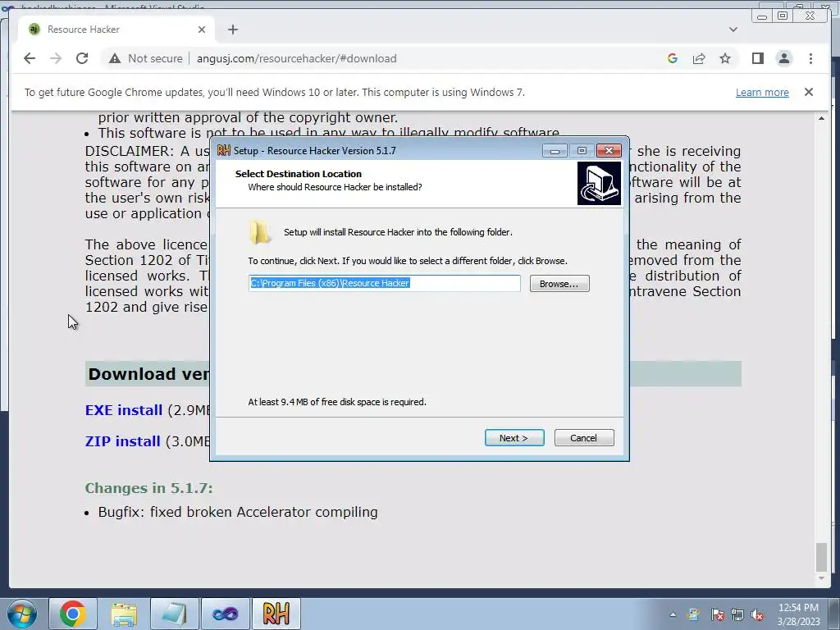Dismiss the Chrome update notification bar
Viewport: 840px width, 630px height.
coord(808,92)
